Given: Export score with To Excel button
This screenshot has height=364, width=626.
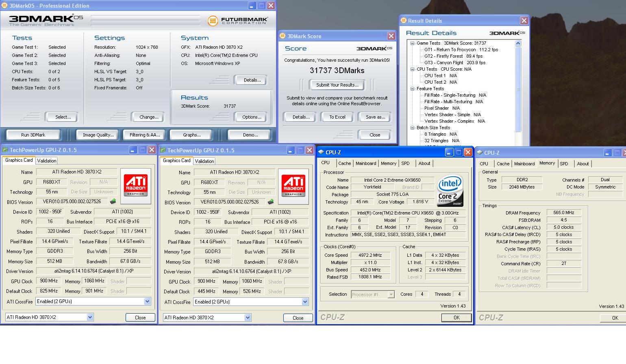Looking at the screenshot, I should [337, 117].
